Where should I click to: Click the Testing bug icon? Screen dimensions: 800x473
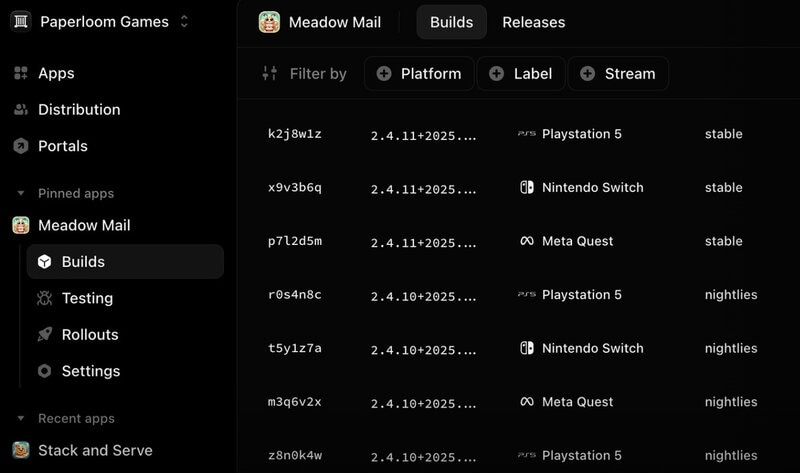click(x=44, y=298)
